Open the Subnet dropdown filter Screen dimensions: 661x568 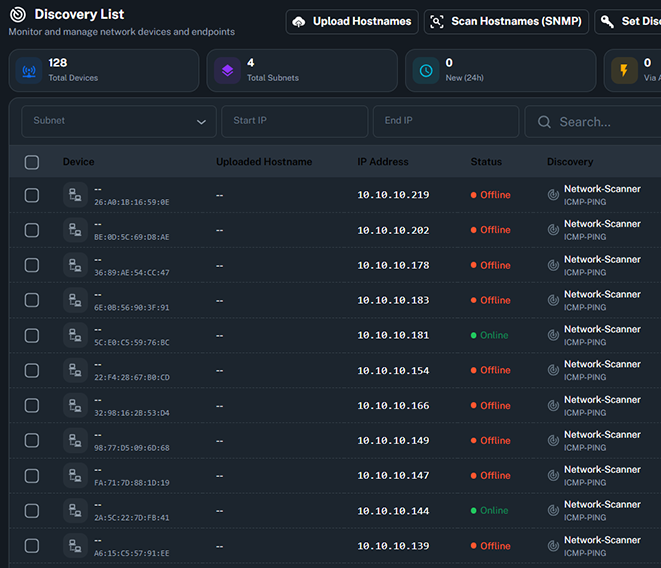(x=119, y=121)
